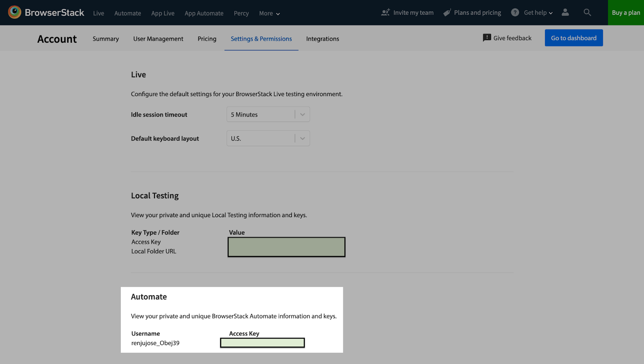Screen dimensions: 644x364
Task: Open Percy in the top navigation
Action: pos(241,13)
